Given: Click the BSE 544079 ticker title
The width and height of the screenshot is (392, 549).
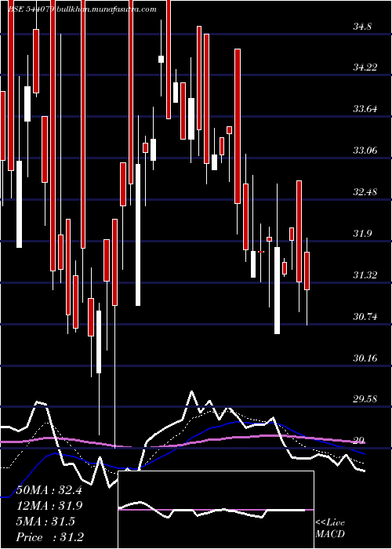Looking at the screenshot, I should pyautogui.click(x=31, y=9).
